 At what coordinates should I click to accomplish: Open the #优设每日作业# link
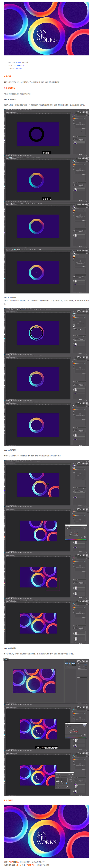click(x=20, y=65)
